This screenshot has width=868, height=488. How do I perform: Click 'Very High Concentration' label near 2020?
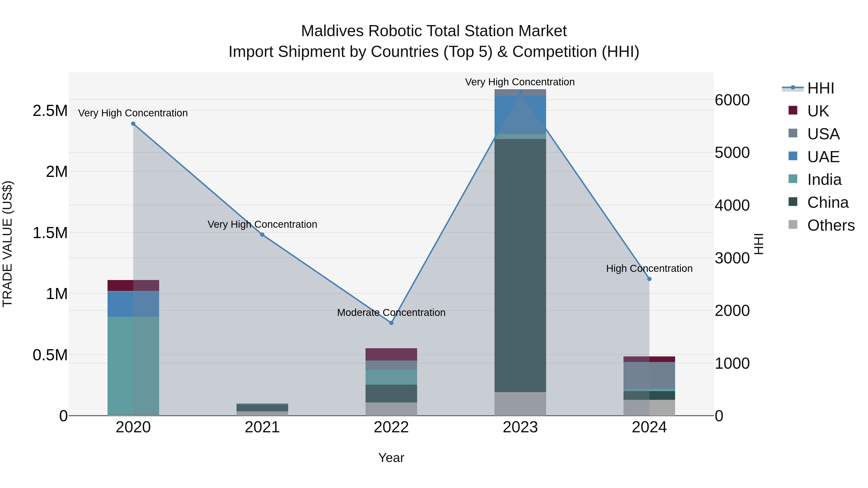coord(133,113)
